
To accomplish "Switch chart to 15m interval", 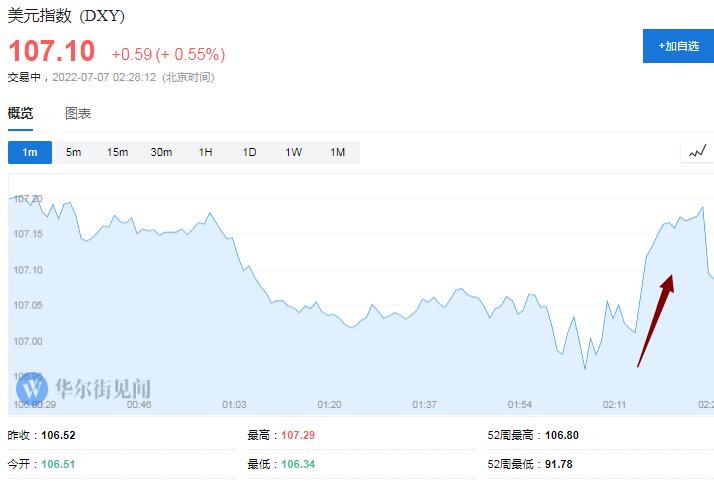I will pyautogui.click(x=117, y=152).
